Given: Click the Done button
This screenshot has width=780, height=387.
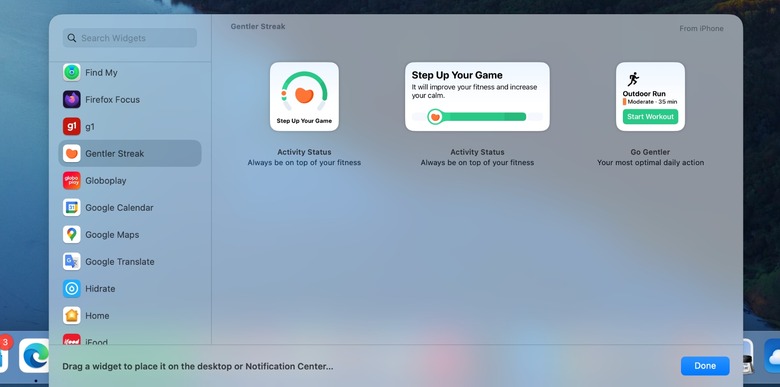Looking at the screenshot, I should pyautogui.click(x=705, y=366).
